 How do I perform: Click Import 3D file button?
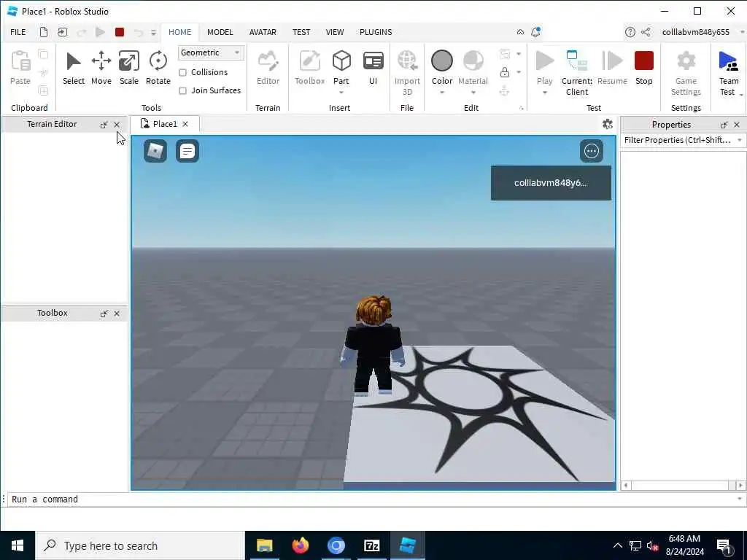click(407, 72)
